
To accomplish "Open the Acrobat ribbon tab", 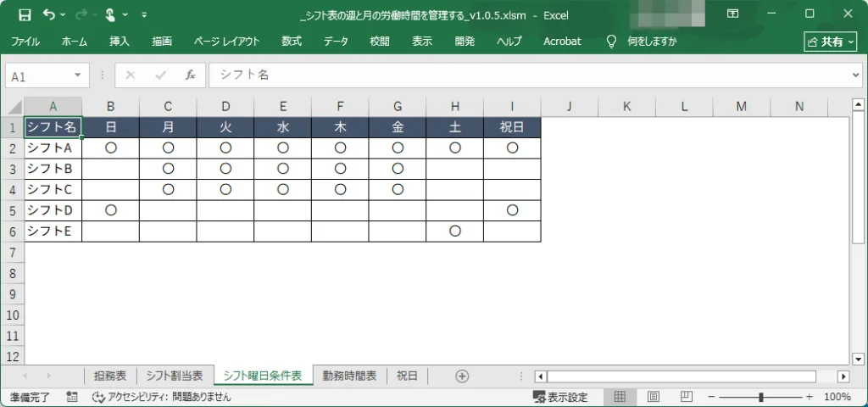I will coord(563,42).
